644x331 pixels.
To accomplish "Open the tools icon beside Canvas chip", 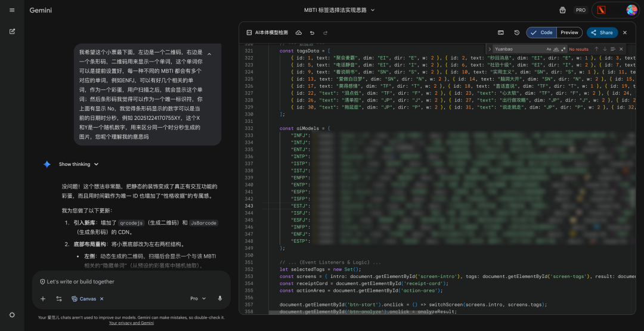I will [59, 298].
